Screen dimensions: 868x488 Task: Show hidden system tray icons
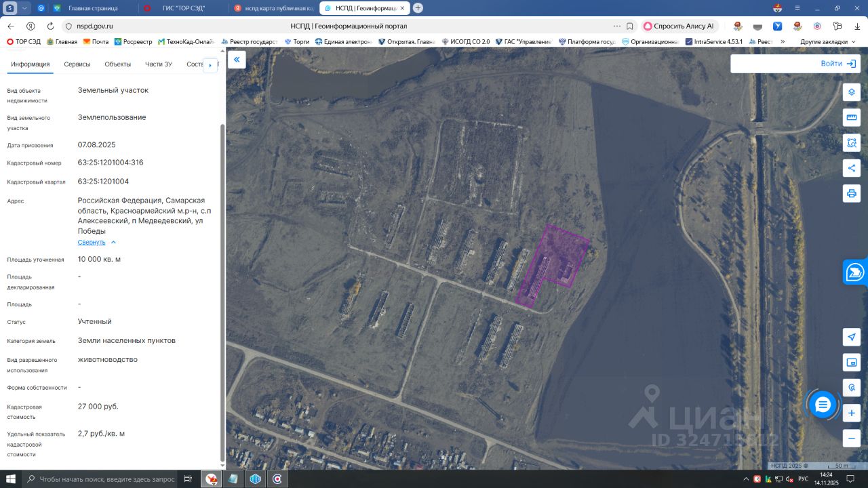click(x=745, y=479)
